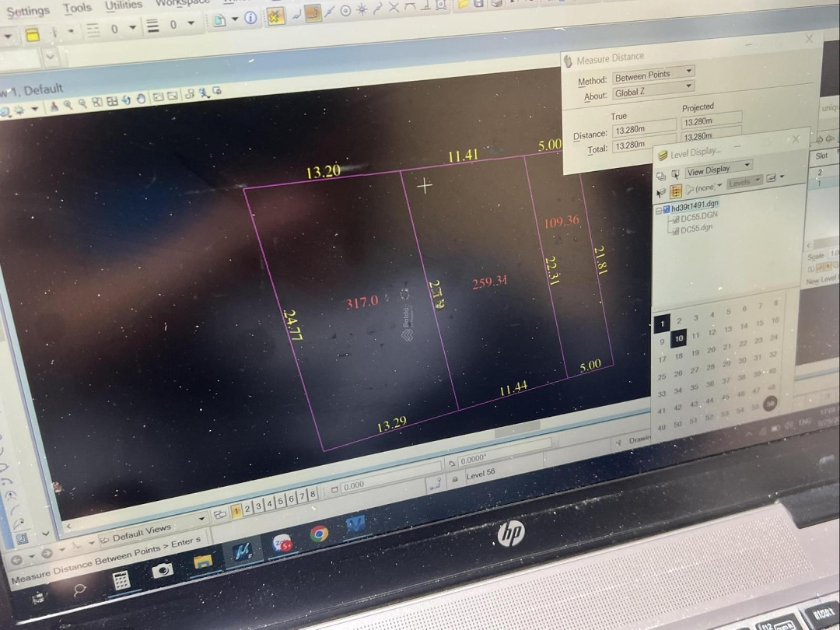The height and width of the screenshot is (630, 840).
Task: Open the About dropdown showing Global Z
Action: click(x=653, y=92)
